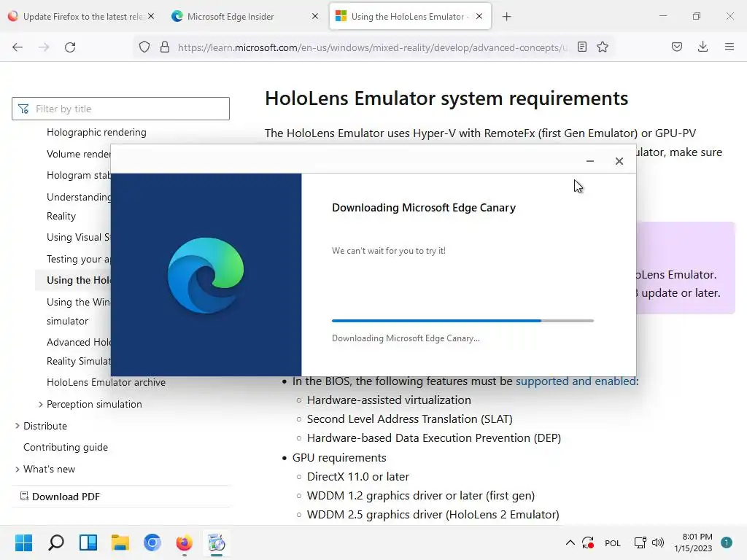The image size is (747, 560).
Task: Open Task View widgets icon on taskbar
Action: point(88,542)
